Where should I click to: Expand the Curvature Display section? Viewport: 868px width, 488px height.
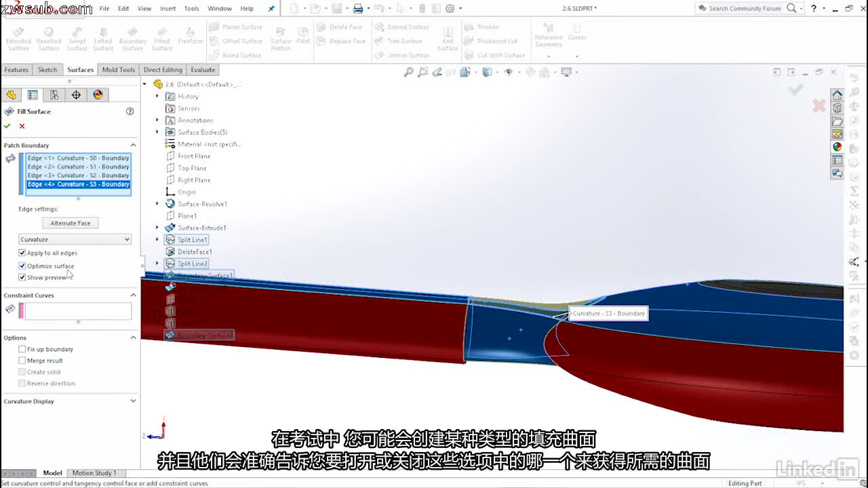click(x=134, y=401)
